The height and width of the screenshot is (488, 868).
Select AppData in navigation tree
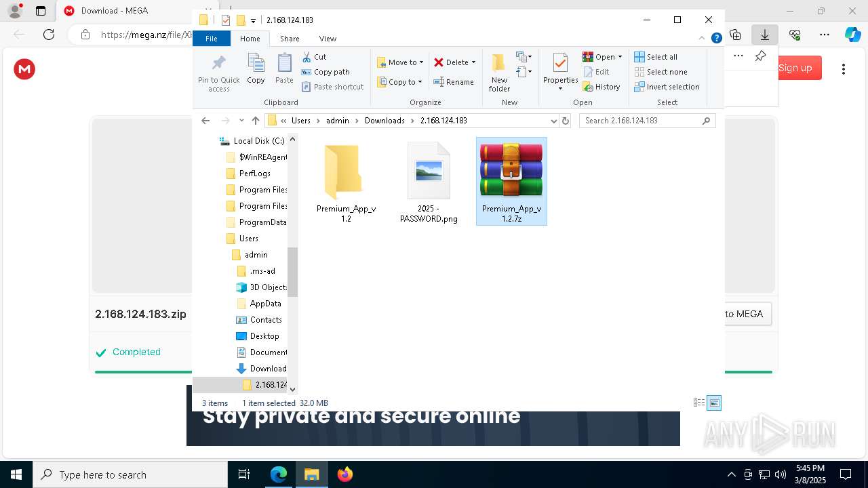click(265, 304)
